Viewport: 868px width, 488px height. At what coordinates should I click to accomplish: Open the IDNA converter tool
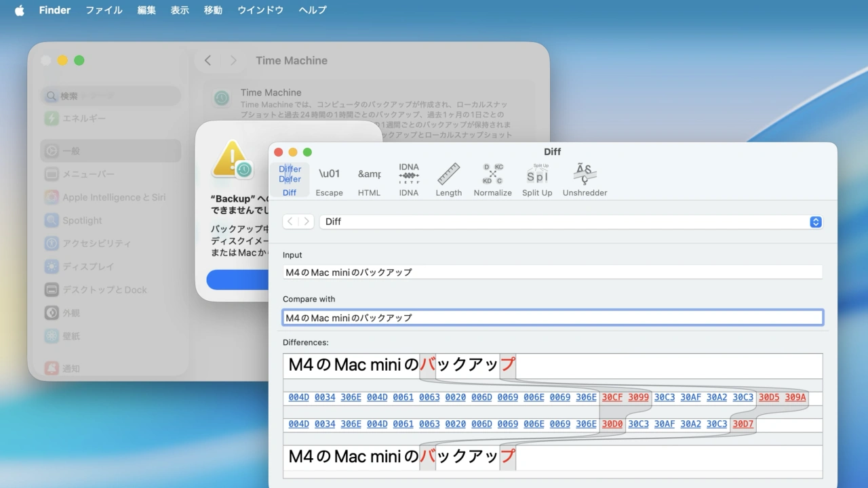point(408,178)
